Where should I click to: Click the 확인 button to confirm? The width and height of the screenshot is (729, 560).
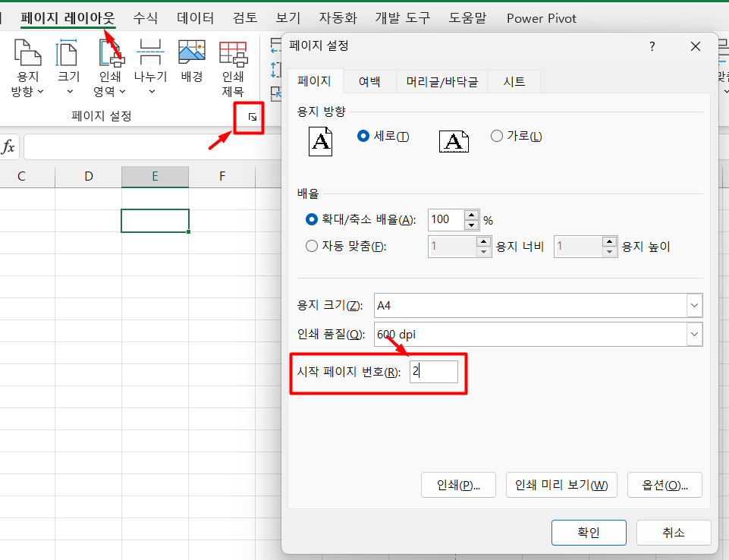pyautogui.click(x=589, y=533)
